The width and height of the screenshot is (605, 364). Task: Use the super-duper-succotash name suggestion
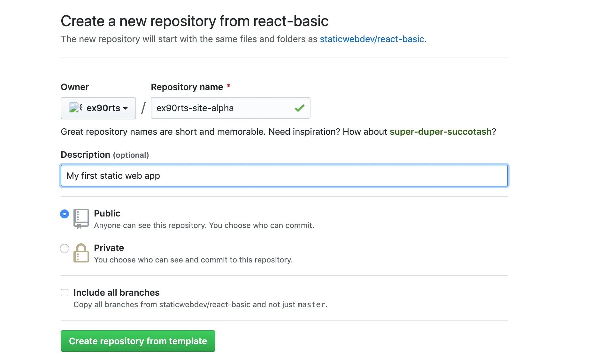440,132
